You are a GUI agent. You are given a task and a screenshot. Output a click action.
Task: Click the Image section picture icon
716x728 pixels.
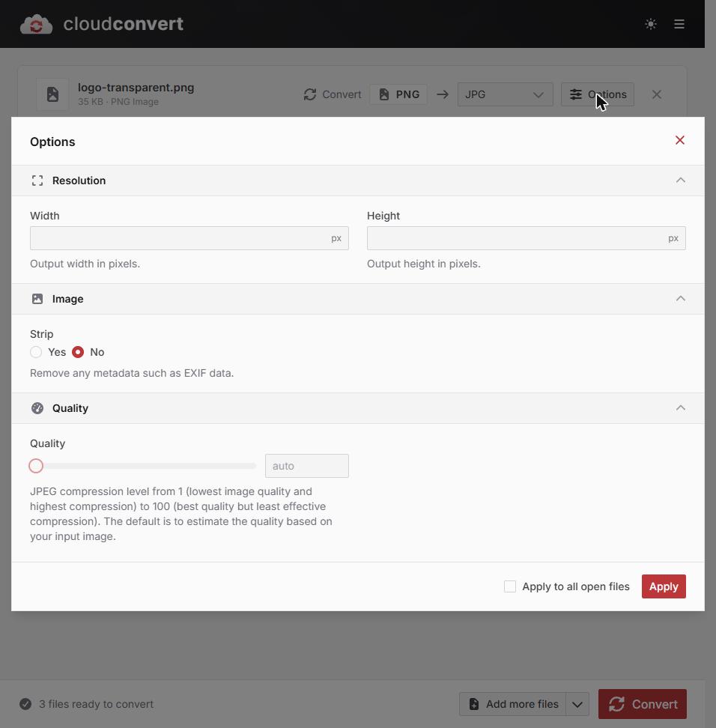click(x=37, y=299)
